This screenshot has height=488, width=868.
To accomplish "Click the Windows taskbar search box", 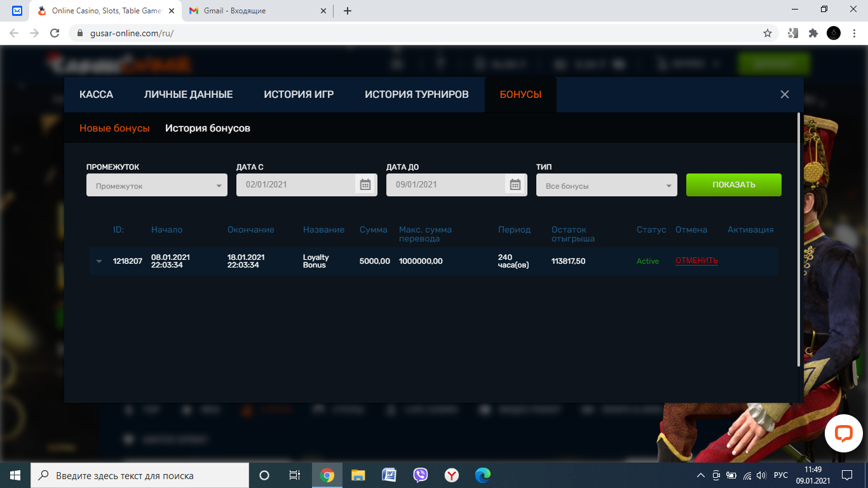I will pyautogui.click(x=140, y=475).
